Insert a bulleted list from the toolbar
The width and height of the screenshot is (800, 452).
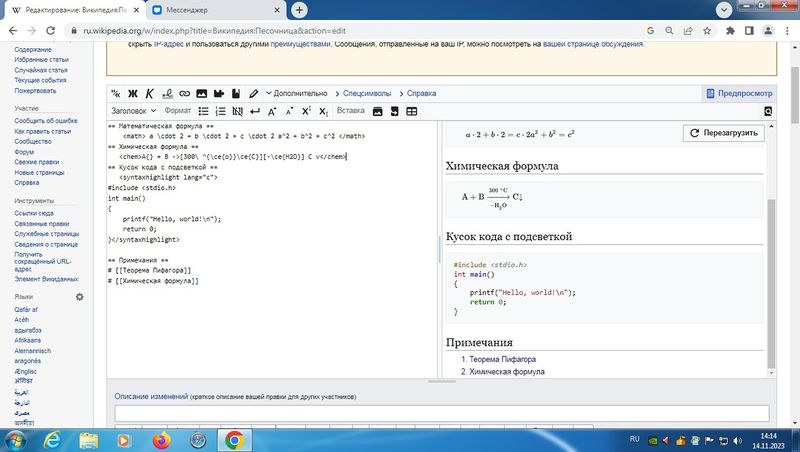[203, 111]
